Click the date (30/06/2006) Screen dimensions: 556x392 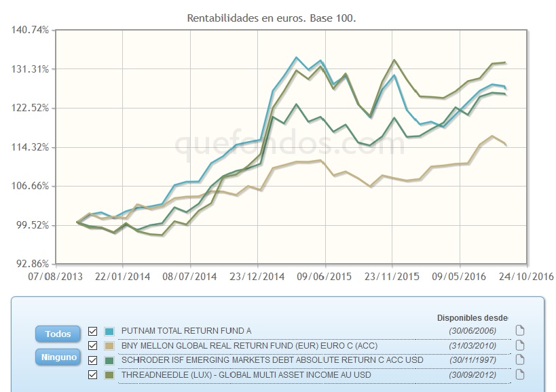472,331
